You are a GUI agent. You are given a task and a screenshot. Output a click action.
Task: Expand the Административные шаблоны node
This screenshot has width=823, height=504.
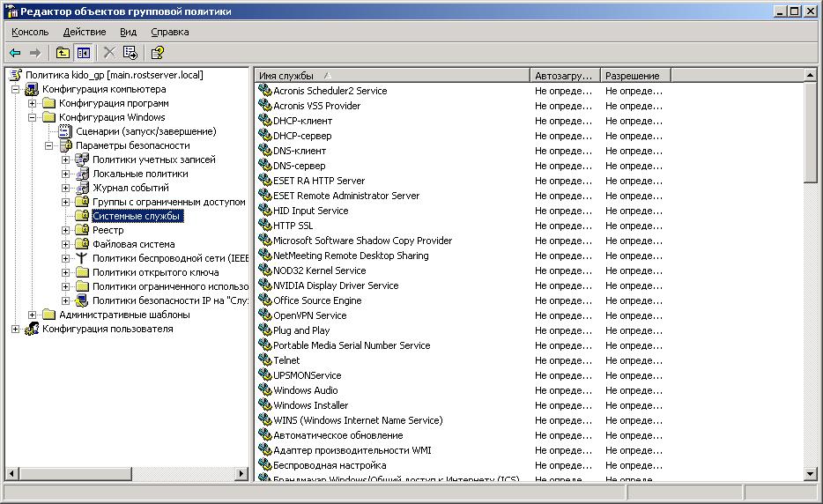click(x=32, y=315)
